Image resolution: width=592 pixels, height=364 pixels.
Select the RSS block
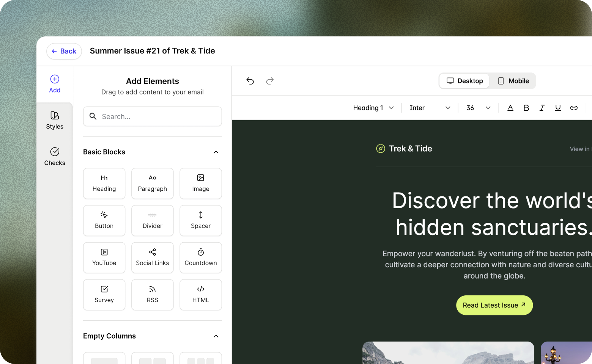153,295
